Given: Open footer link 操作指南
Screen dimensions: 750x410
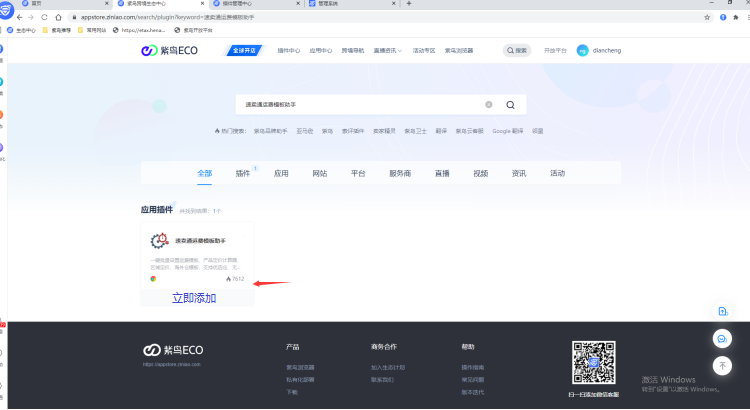Looking at the screenshot, I should [473, 367].
